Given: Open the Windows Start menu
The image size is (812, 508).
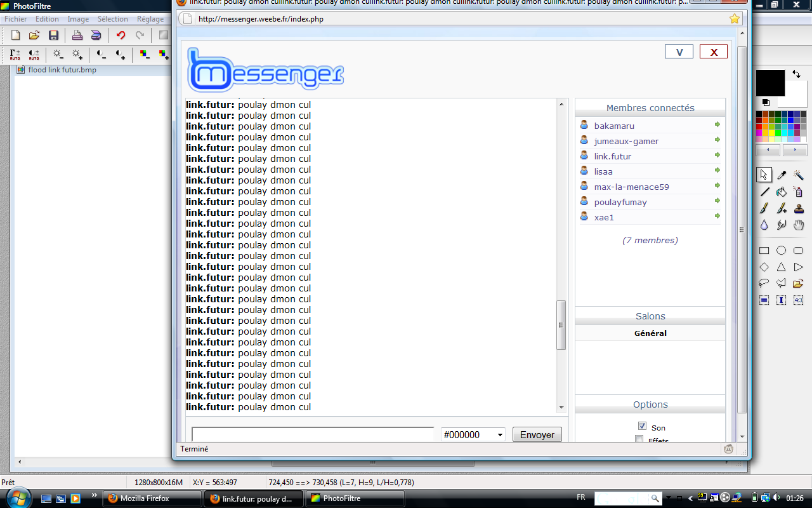Looking at the screenshot, I should 17,497.
